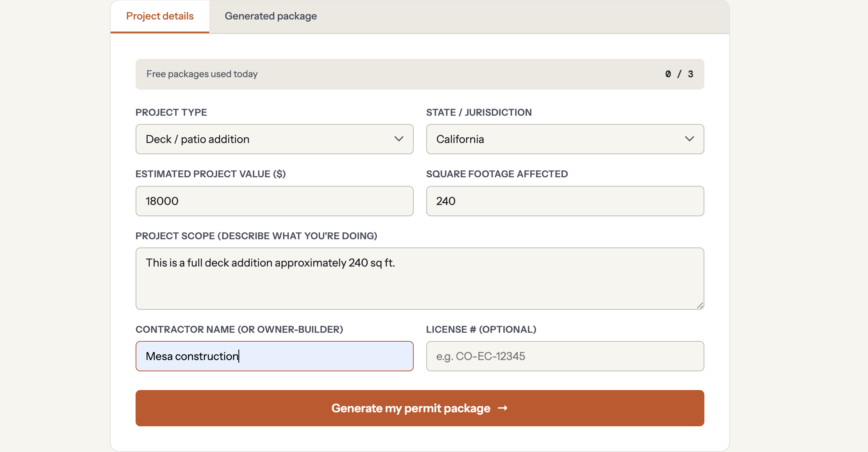The width and height of the screenshot is (868, 452).
Task: Select the Contractor Name input field
Action: (x=274, y=356)
